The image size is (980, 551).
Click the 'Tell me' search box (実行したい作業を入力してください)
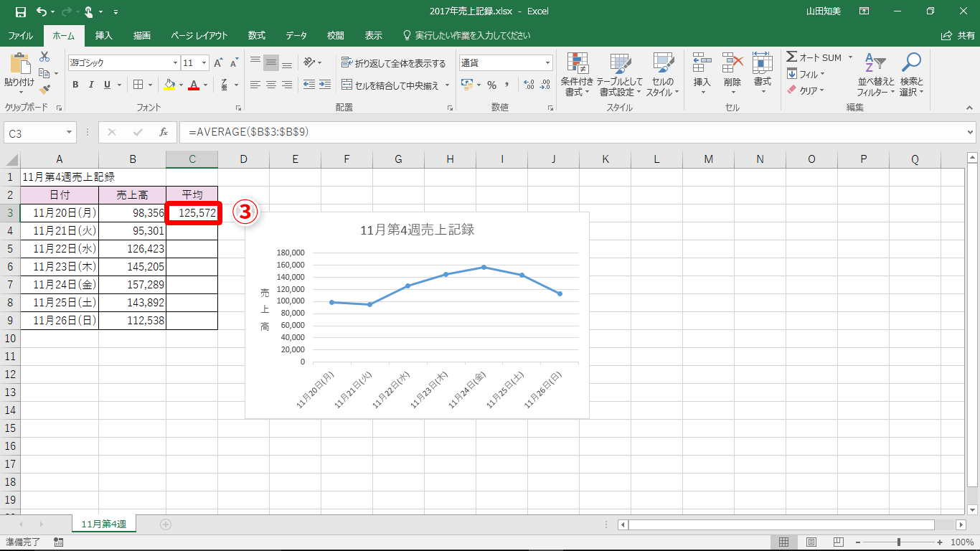point(466,35)
